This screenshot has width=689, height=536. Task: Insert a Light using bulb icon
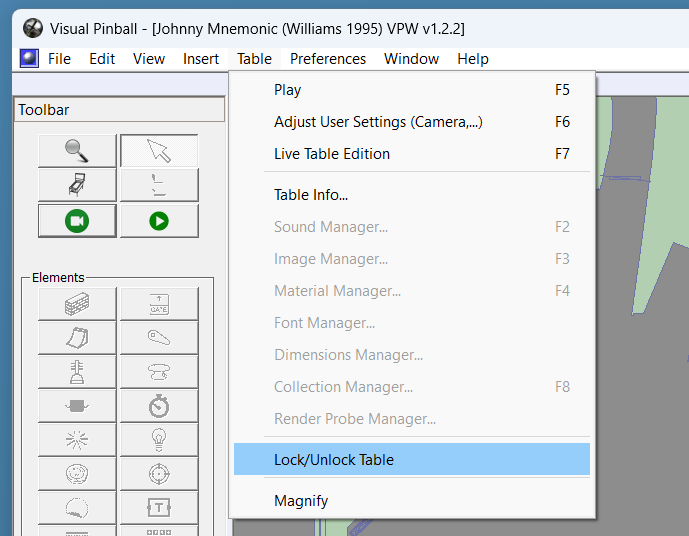(159, 440)
